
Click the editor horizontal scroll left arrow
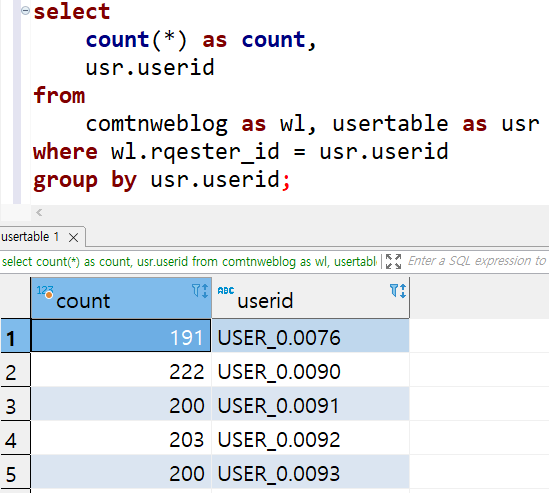click(x=39, y=212)
